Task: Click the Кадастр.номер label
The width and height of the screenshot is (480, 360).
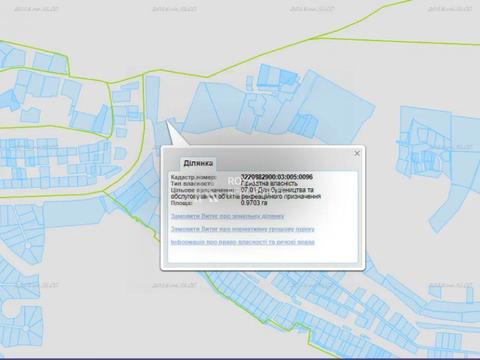Action: pyautogui.click(x=193, y=177)
